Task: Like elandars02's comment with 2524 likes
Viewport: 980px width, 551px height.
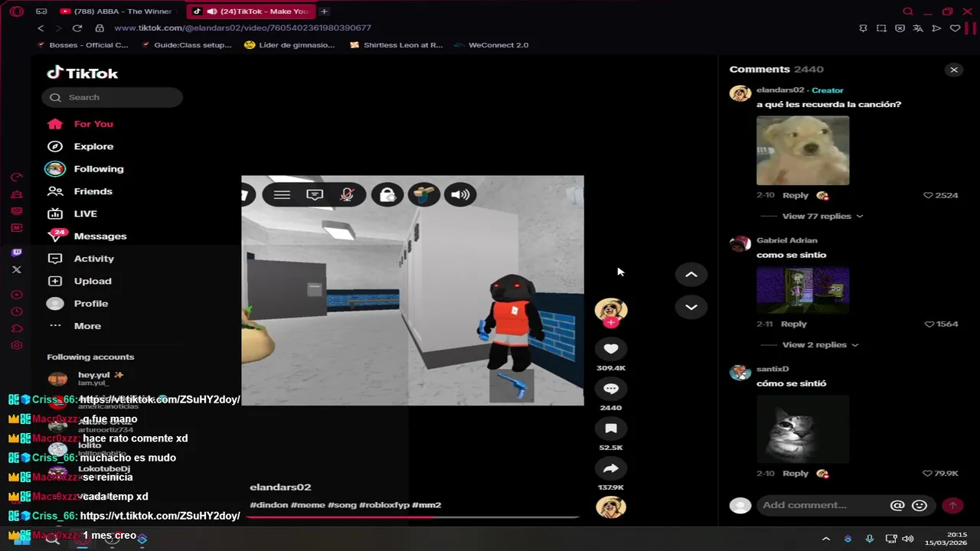Action: point(928,195)
